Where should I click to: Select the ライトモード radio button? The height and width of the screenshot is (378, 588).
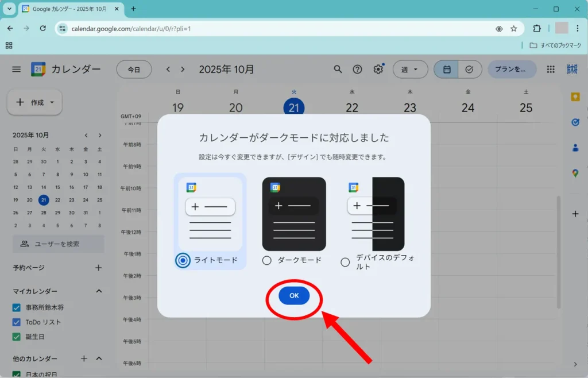[183, 260]
